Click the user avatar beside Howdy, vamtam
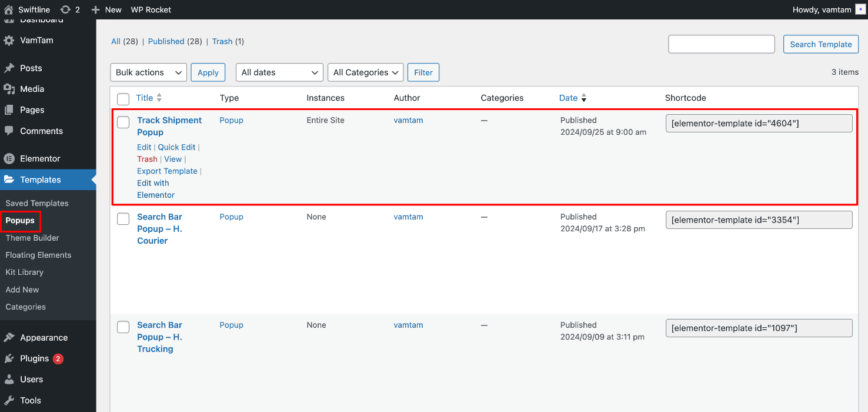The image size is (868, 412). [859, 9]
